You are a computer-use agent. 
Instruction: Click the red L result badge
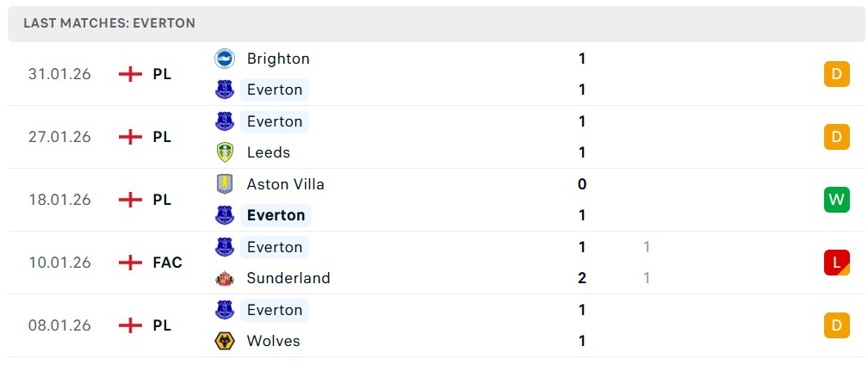pos(836,263)
